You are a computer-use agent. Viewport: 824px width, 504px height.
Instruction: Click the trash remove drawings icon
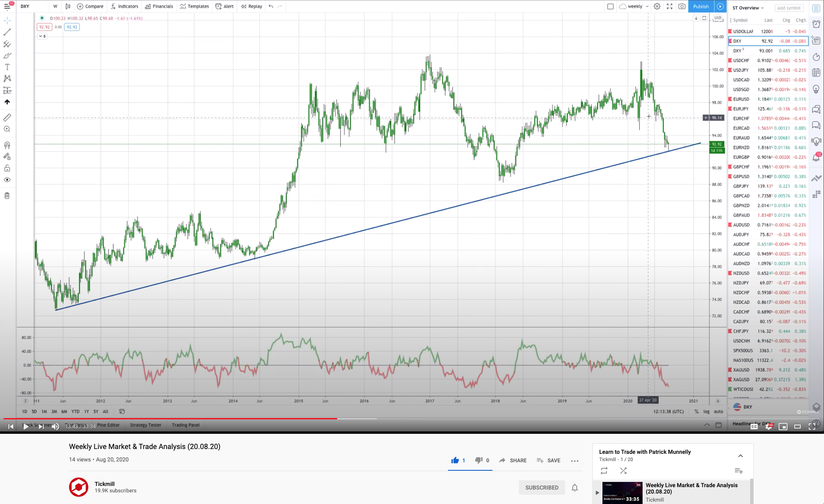point(7,196)
